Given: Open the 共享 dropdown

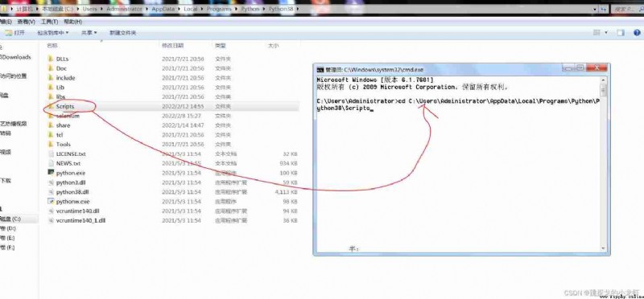Looking at the screenshot, I should coord(89,32).
